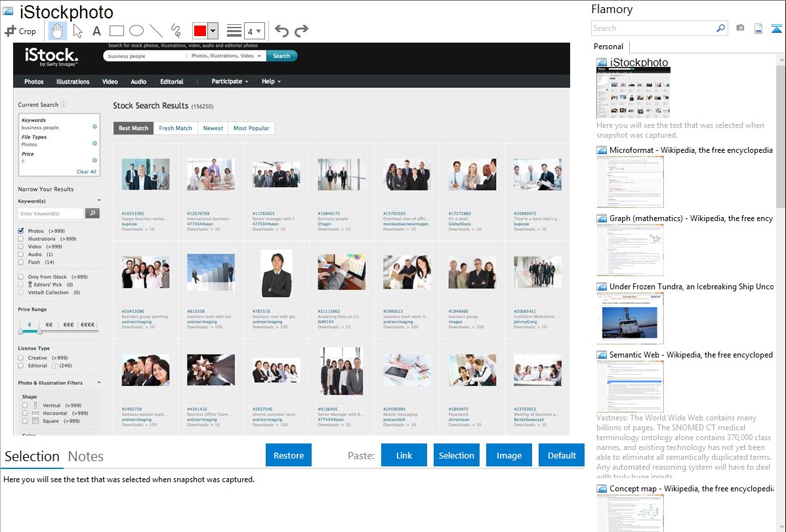Image resolution: width=786 pixels, height=532 pixels.
Task: Remove the Price filter from current search
Action: pyautogui.click(x=94, y=161)
